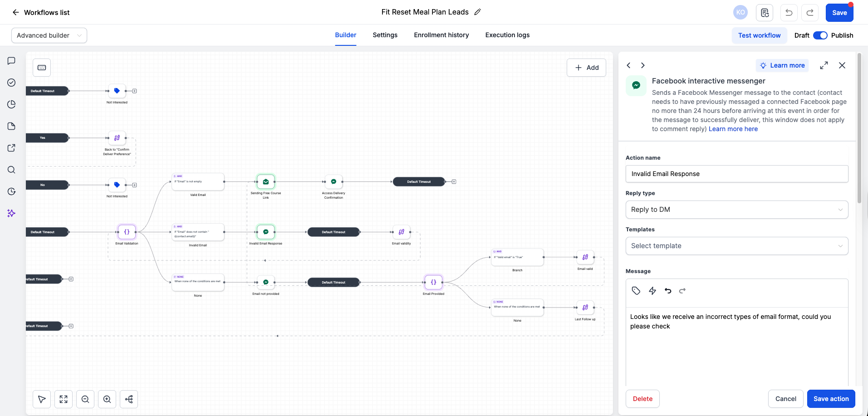Go back to Workflows list arrow
The image size is (868, 416).
pyautogui.click(x=15, y=12)
